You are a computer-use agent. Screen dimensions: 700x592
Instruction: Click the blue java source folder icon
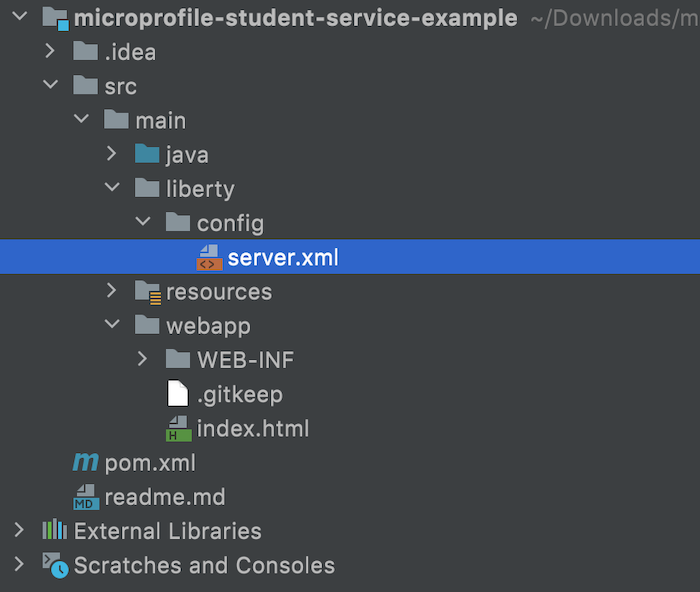147,154
